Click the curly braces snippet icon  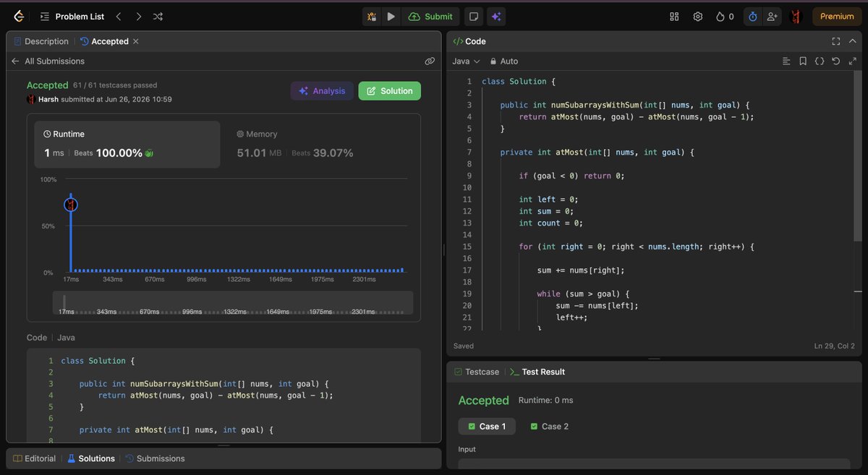(820, 61)
